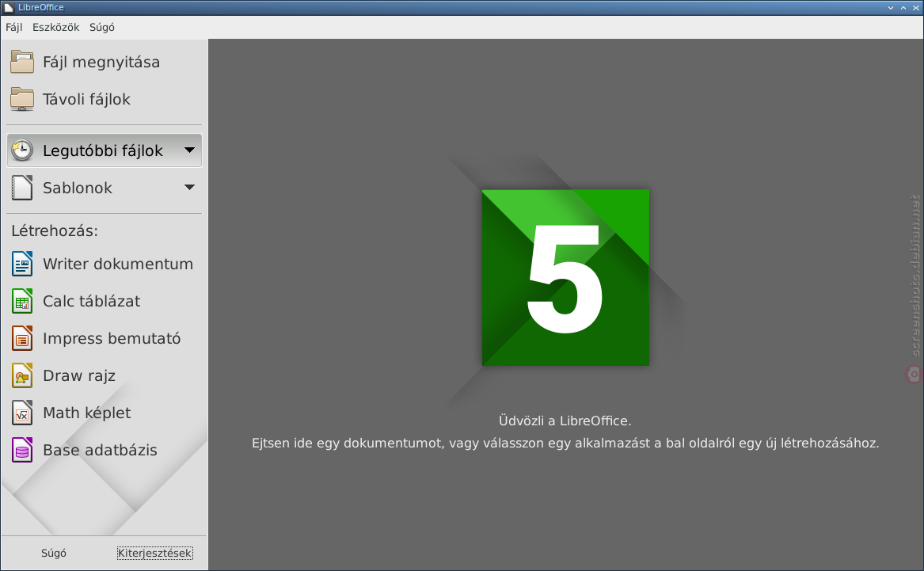Minimize window using title bar down-arrow

click(891, 8)
